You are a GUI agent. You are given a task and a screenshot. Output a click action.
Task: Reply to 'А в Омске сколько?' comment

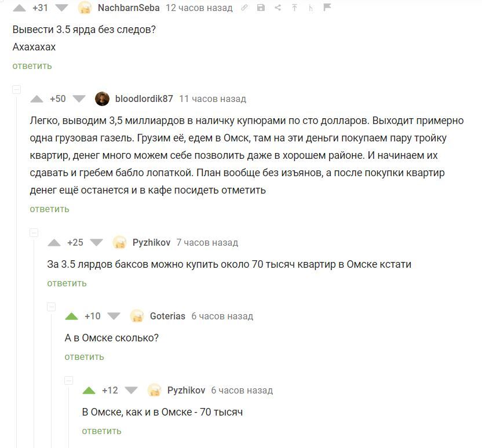pos(84,356)
